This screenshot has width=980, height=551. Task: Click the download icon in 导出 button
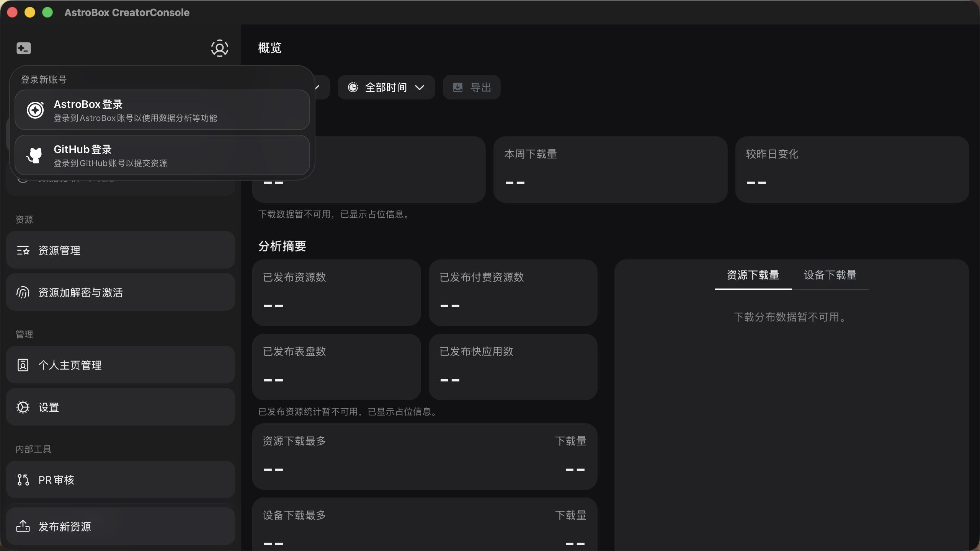458,88
